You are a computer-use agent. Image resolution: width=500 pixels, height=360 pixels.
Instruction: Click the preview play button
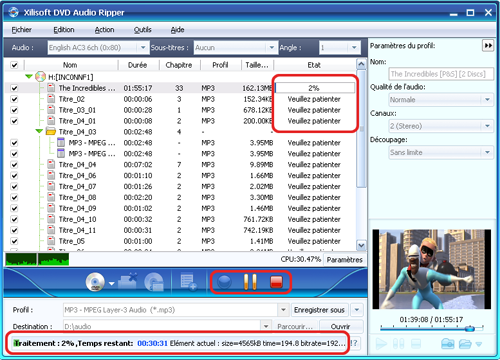tap(381, 343)
